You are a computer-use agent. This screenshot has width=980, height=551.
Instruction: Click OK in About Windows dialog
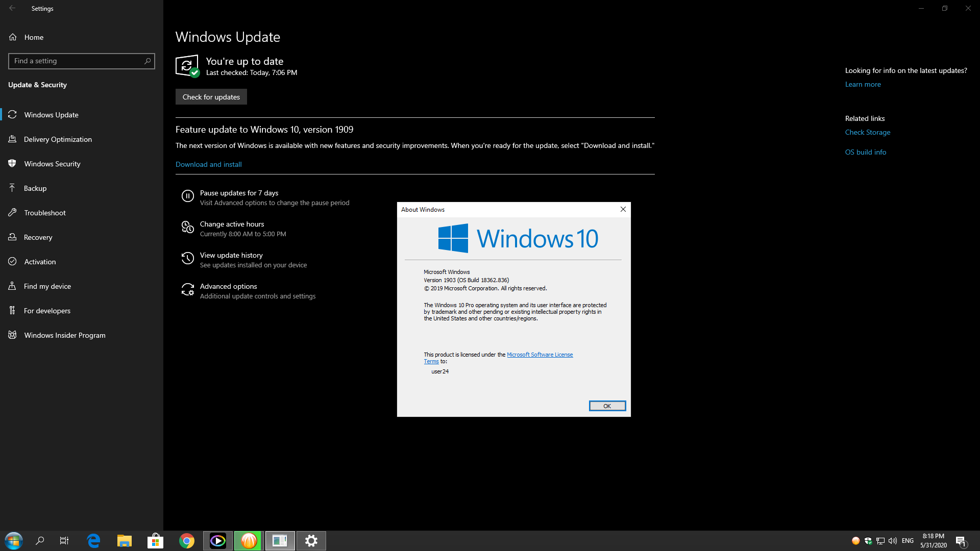coord(607,406)
